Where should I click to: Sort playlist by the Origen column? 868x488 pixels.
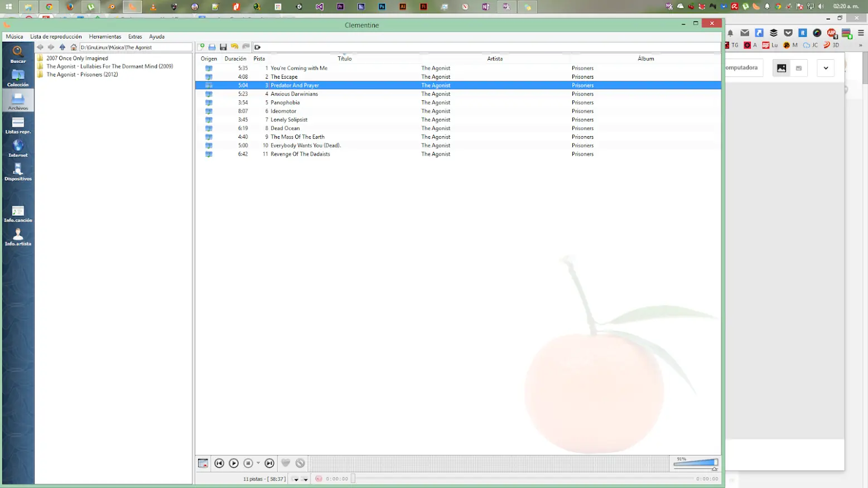click(209, 59)
